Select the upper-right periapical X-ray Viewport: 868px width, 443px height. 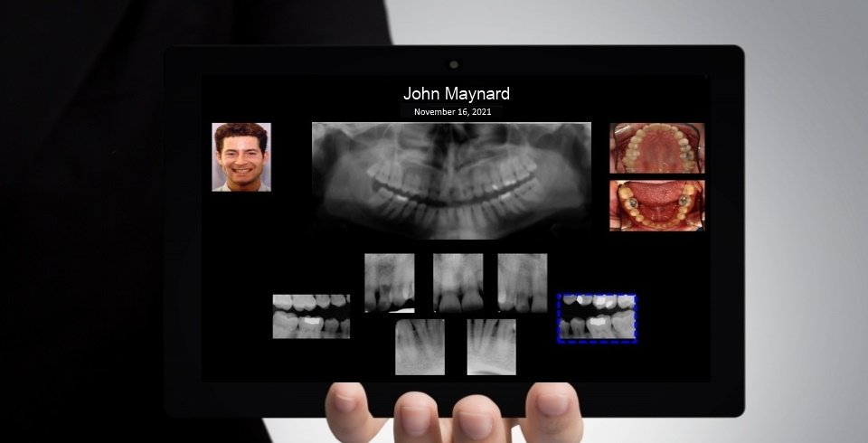pos(523,282)
